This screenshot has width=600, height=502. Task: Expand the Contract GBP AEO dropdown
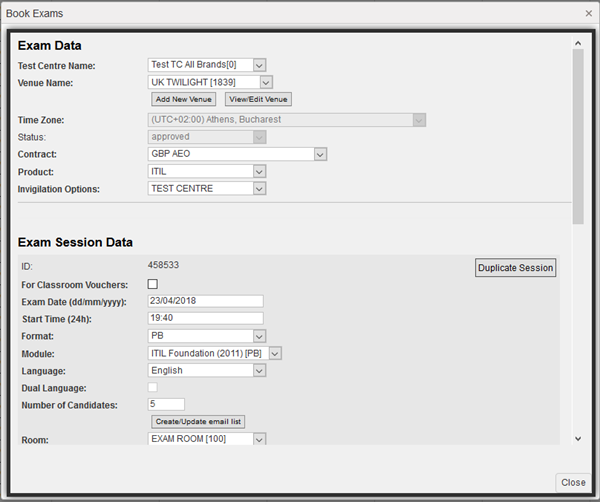(237, 154)
